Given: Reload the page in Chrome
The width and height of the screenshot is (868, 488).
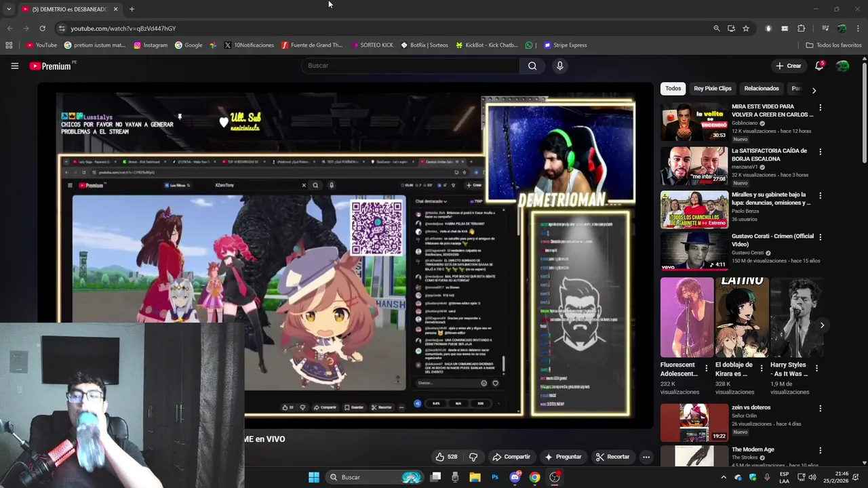Looking at the screenshot, I should click(42, 28).
